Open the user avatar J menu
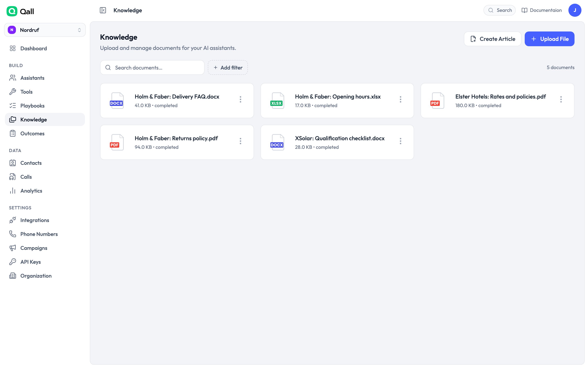 pos(575,10)
